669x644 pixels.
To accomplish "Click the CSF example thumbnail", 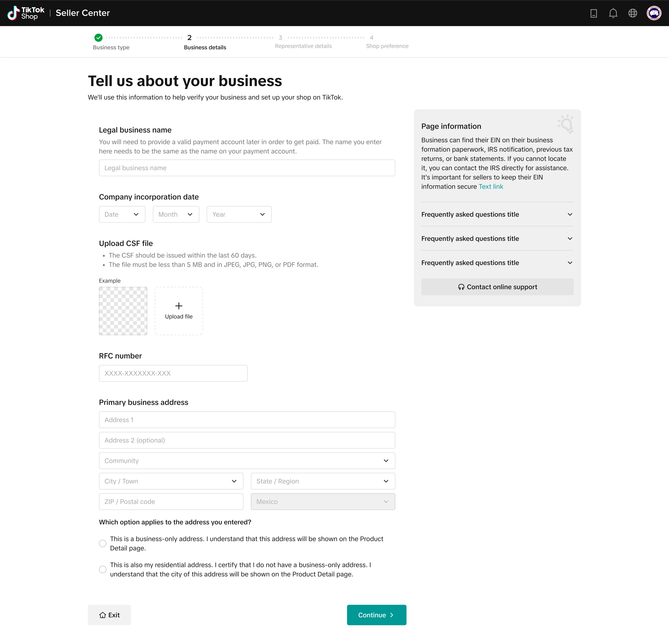I will pos(123,311).
